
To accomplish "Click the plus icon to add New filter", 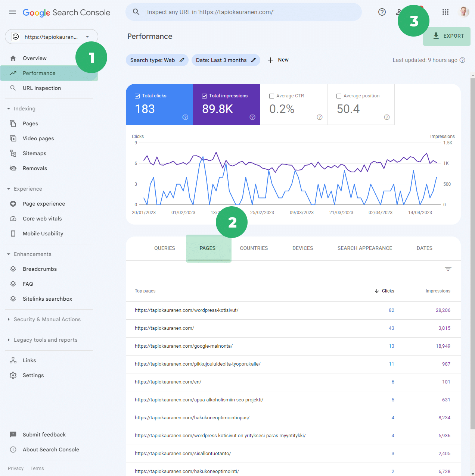I will [x=271, y=60].
